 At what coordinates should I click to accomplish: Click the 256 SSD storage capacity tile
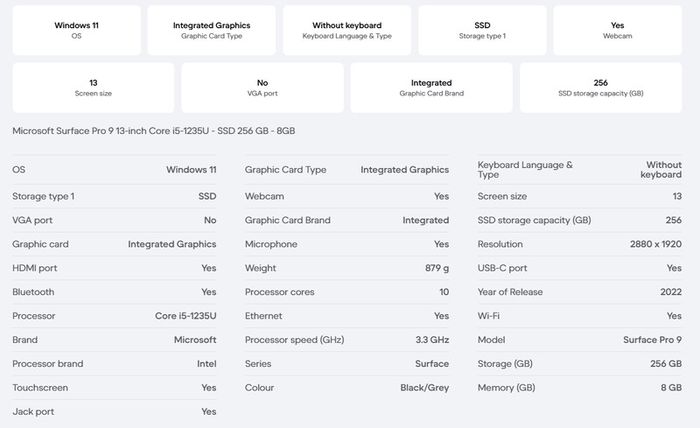tap(600, 87)
